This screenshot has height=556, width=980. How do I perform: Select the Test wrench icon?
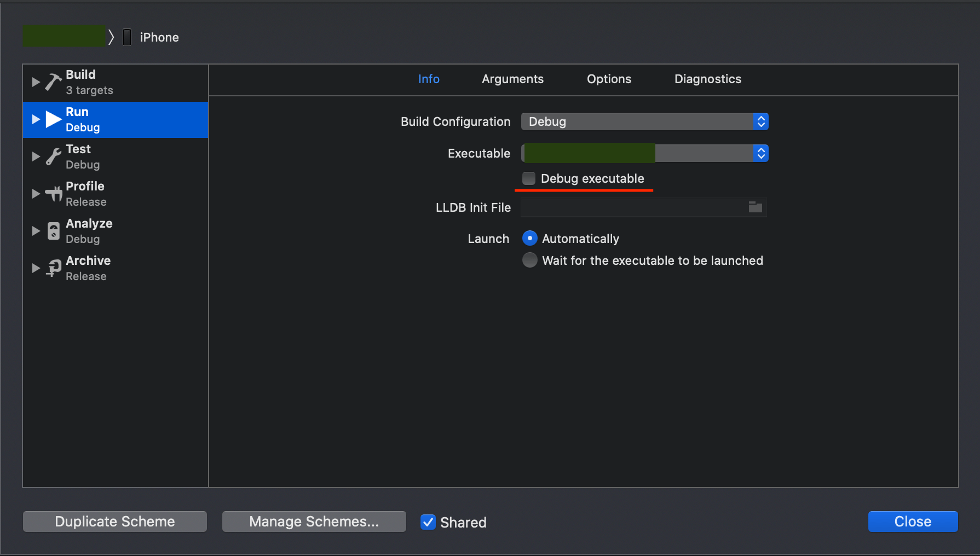tap(53, 157)
